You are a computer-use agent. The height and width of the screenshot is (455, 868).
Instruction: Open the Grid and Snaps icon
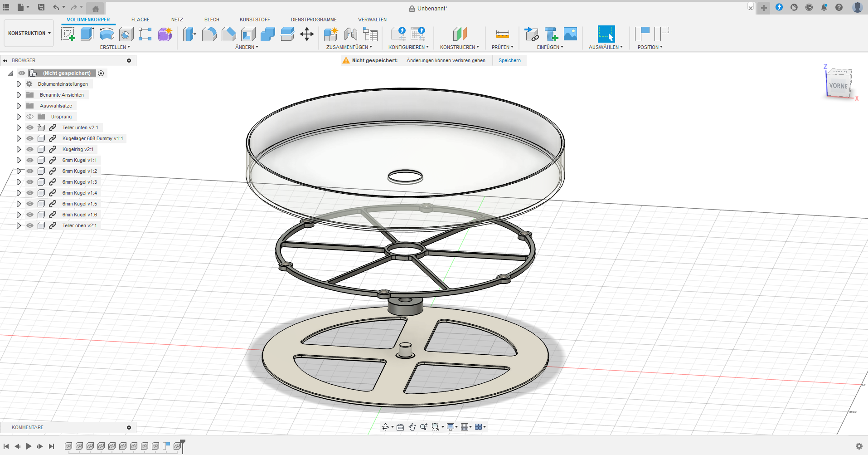tap(464, 427)
